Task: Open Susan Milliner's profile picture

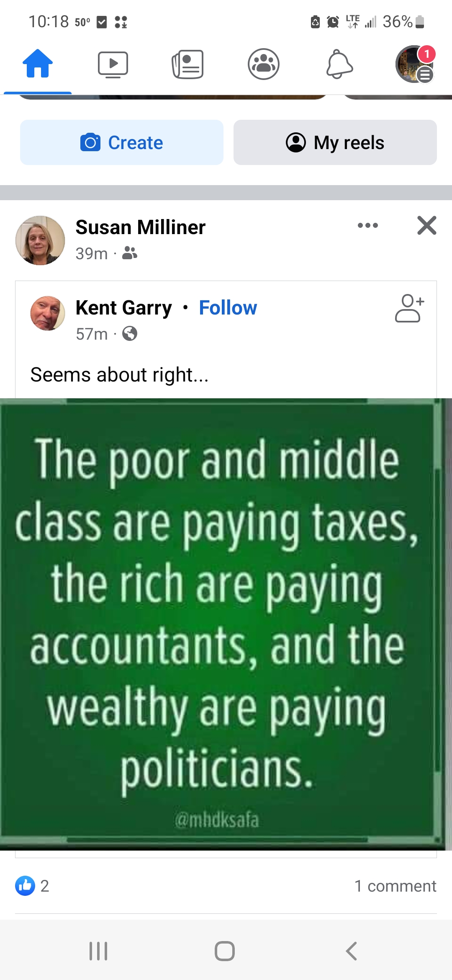Action: pos(40,240)
